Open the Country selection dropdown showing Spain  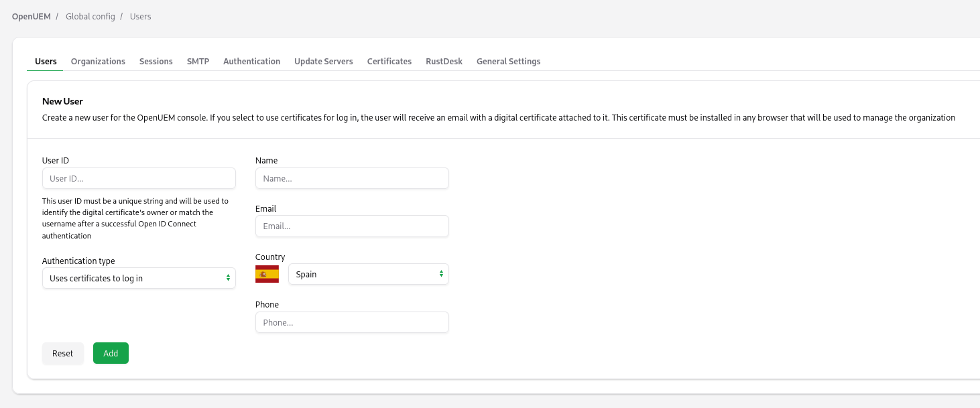pyautogui.click(x=368, y=274)
